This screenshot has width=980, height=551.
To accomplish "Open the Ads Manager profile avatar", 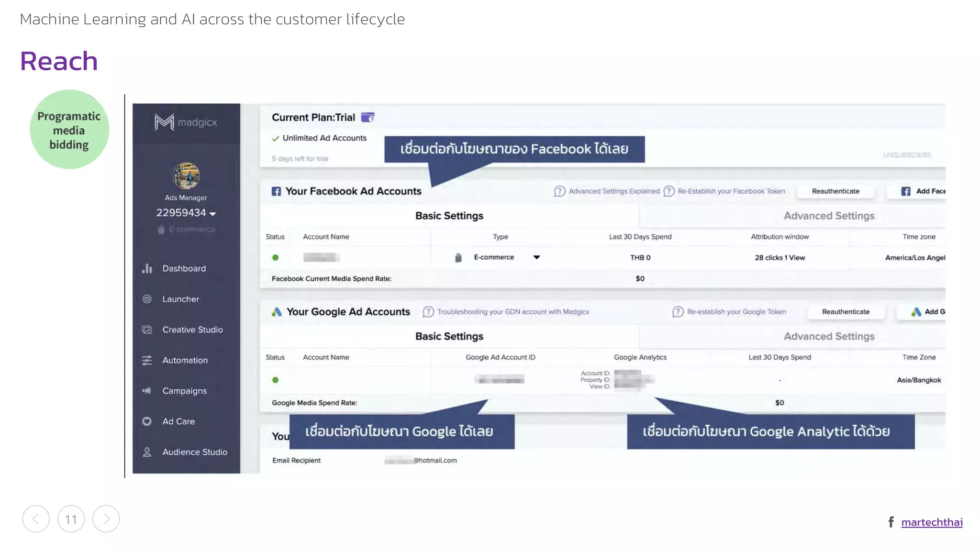I will point(186,176).
